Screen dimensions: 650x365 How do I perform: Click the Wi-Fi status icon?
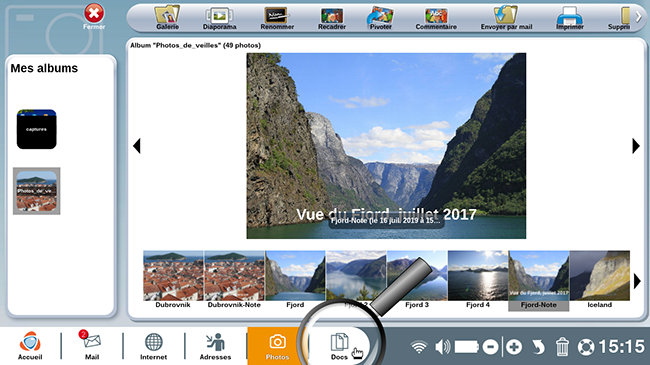click(419, 347)
